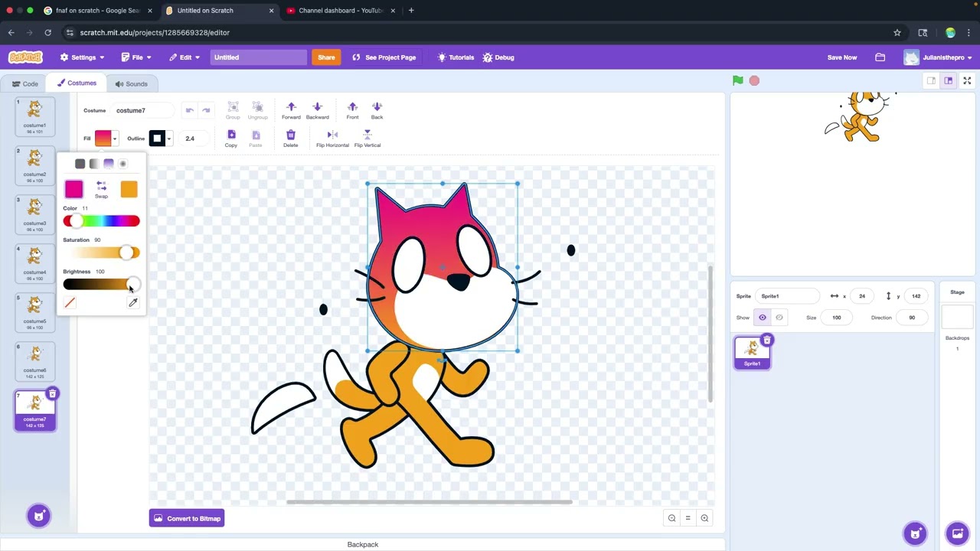The height and width of the screenshot is (551, 980).
Task: Zoom in on the paint canvas
Action: click(x=704, y=518)
